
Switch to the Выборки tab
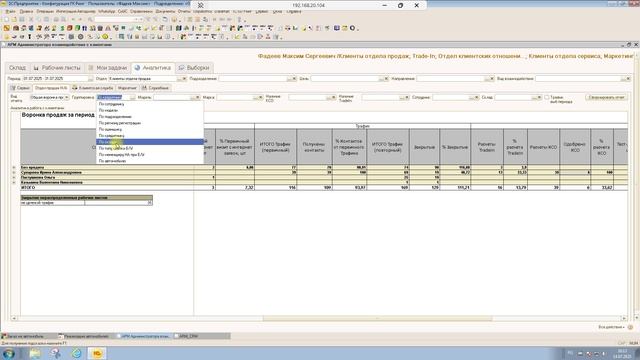click(x=194, y=68)
